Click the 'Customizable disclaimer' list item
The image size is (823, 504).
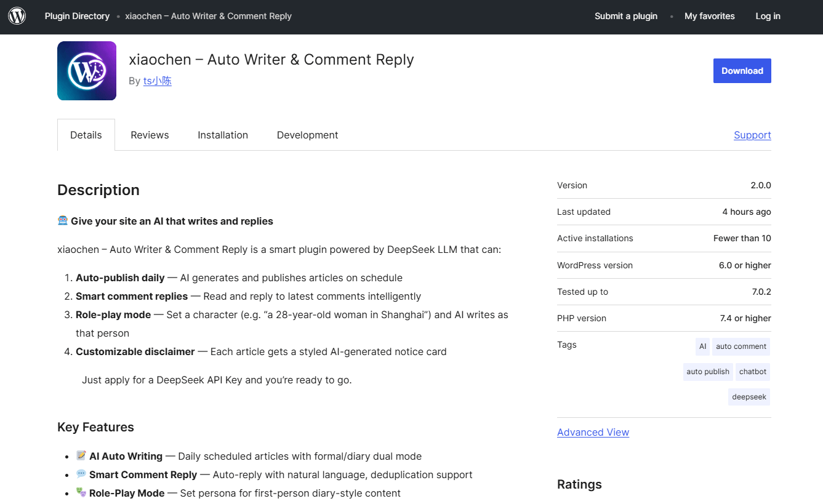pyautogui.click(x=261, y=351)
